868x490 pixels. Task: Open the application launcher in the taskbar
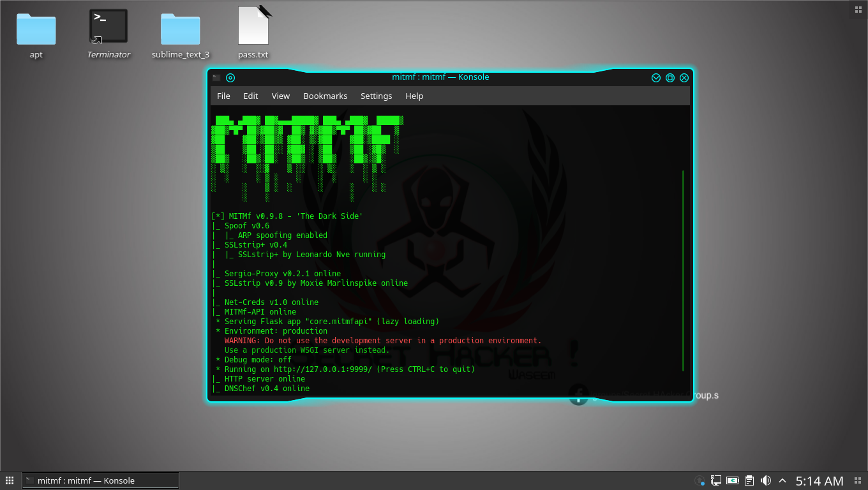[x=10, y=480]
